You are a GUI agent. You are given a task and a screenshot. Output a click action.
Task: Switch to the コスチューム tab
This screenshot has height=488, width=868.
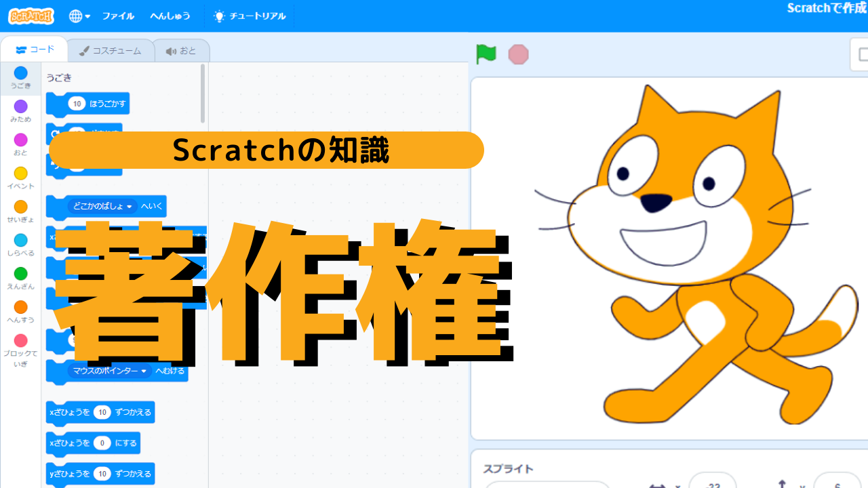click(111, 51)
